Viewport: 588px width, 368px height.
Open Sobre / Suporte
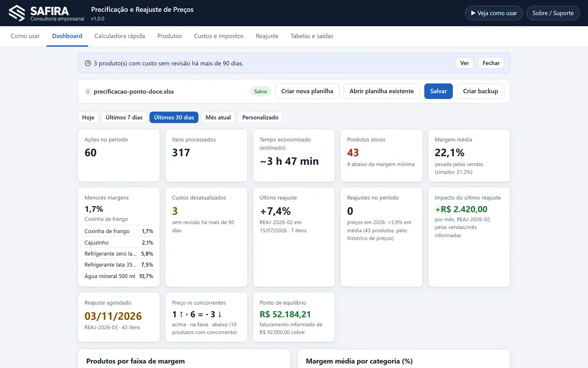click(553, 13)
